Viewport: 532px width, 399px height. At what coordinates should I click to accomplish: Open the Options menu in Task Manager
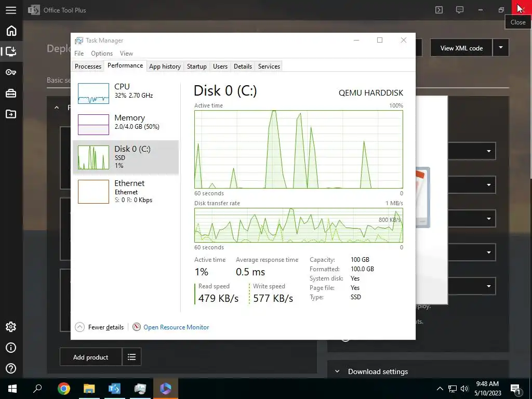pos(102,54)
